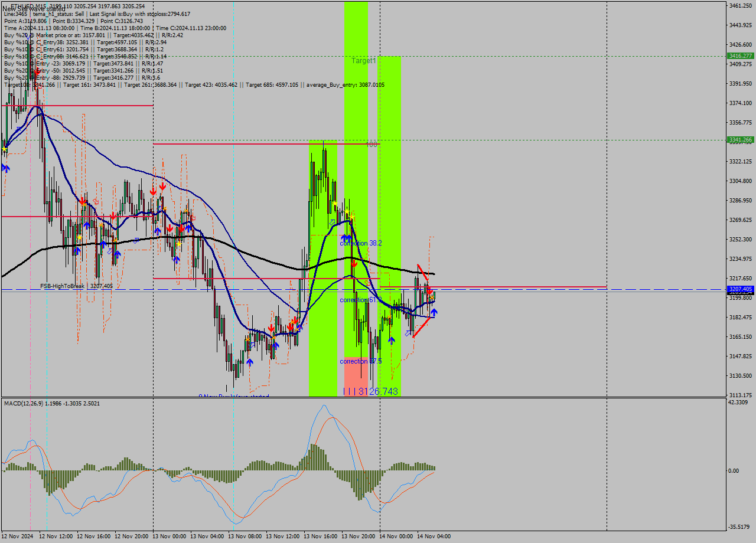Select the green 3416.277 price tag
The image size is (756, 543).
click(740, 55)
